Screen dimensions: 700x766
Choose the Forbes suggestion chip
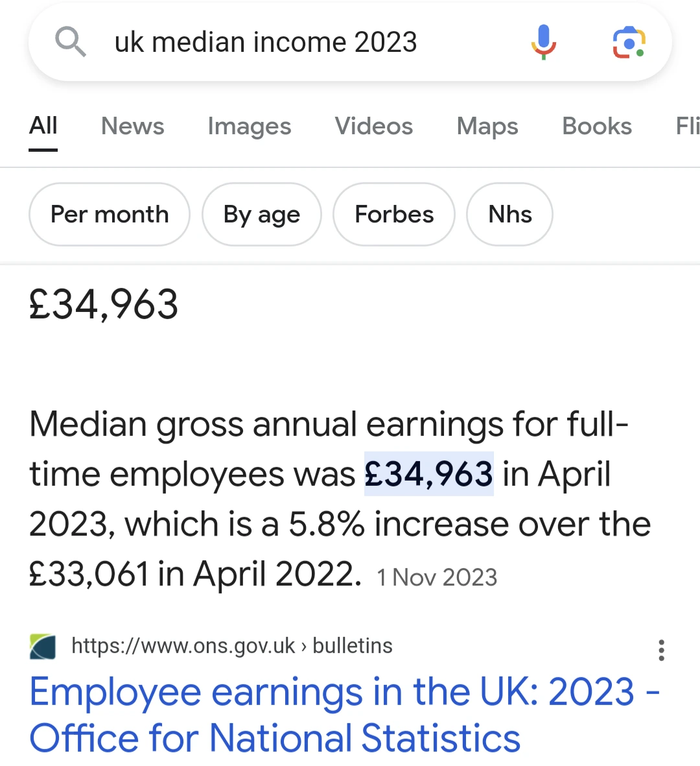coord(394,215)
